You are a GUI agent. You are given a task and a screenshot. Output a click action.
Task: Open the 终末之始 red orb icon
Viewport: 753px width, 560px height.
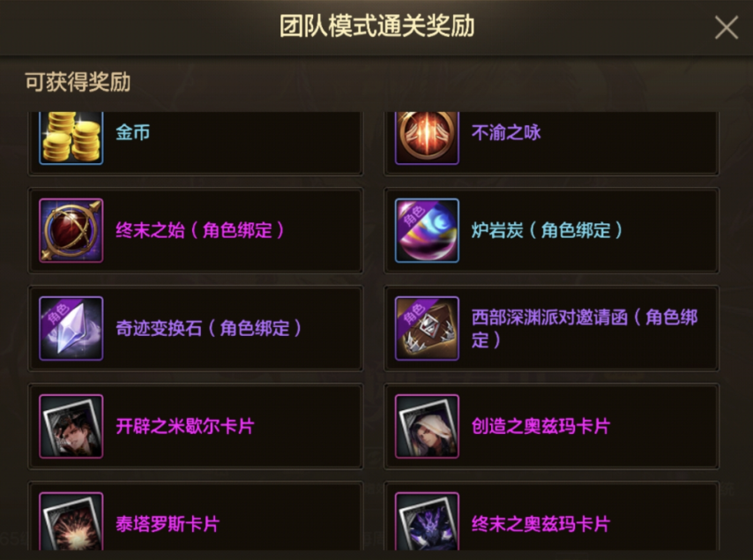click(x=71, y=230)
